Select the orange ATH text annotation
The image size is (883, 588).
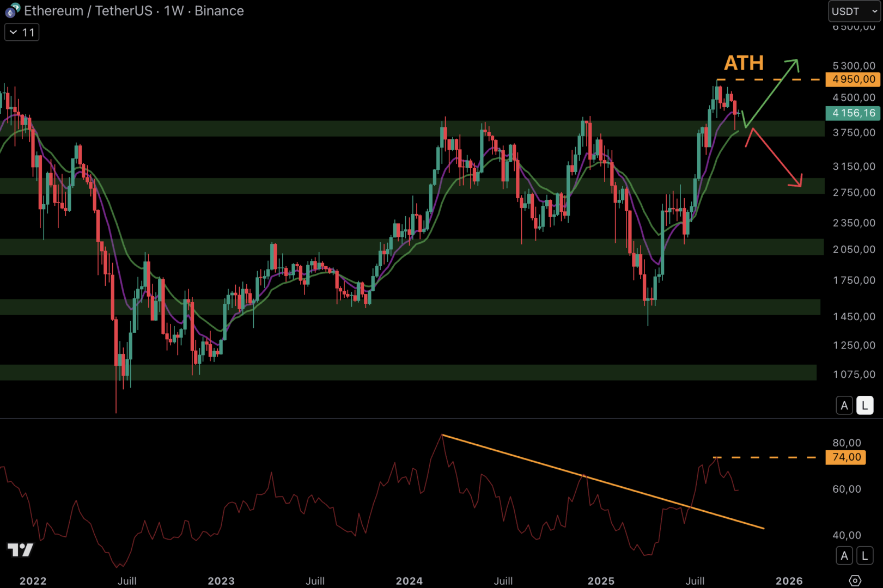coord(744,63)
